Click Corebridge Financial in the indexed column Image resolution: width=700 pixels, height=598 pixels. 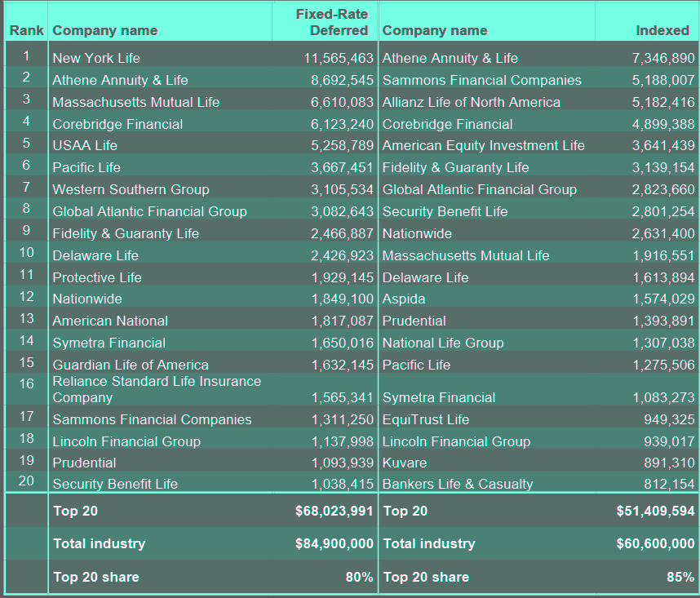pos(445,124)
